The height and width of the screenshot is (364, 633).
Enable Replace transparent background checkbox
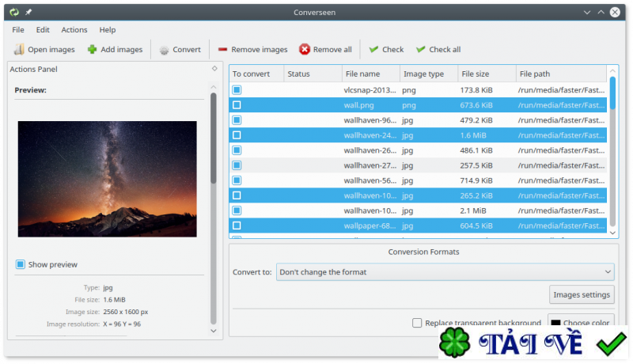click(x=417, y=322)
